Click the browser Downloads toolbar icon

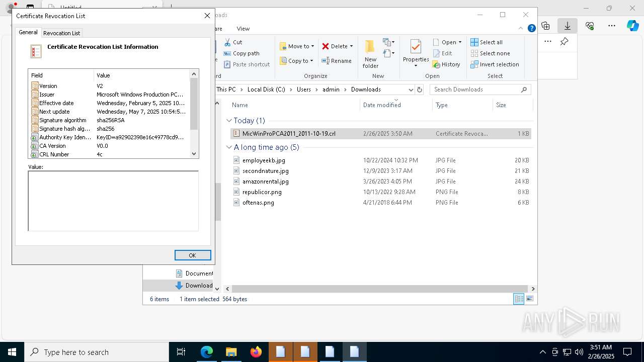click(x=567, y=25)
